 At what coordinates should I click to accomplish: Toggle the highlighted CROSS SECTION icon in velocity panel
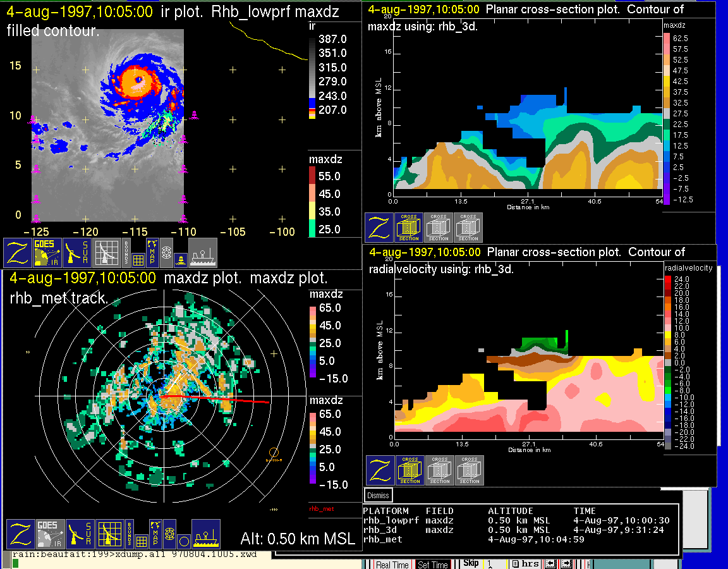tap(409, 470)
